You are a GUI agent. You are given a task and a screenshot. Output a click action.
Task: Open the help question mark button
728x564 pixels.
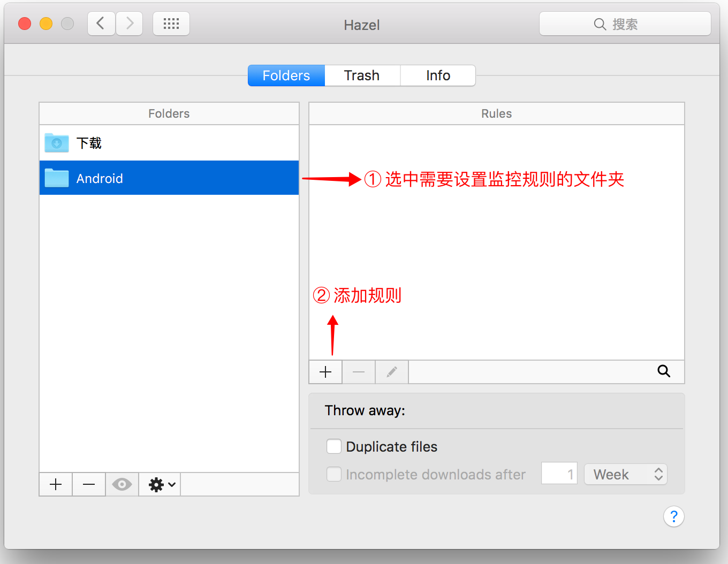click(x=673, y=516)
